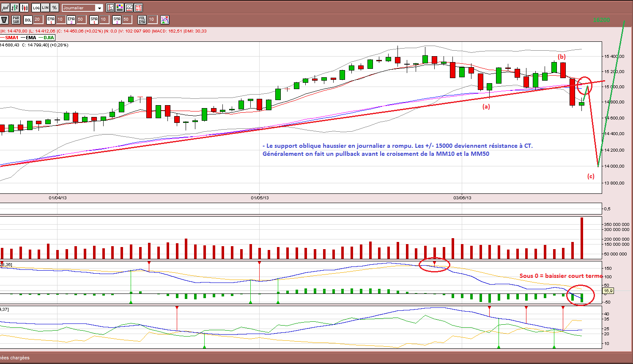
Task: Click the EMA legend label
Action: (31, 38)
